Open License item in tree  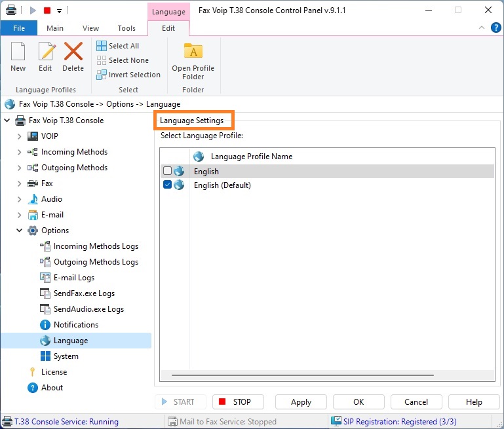pyautogui.click(x=54, y=372)
